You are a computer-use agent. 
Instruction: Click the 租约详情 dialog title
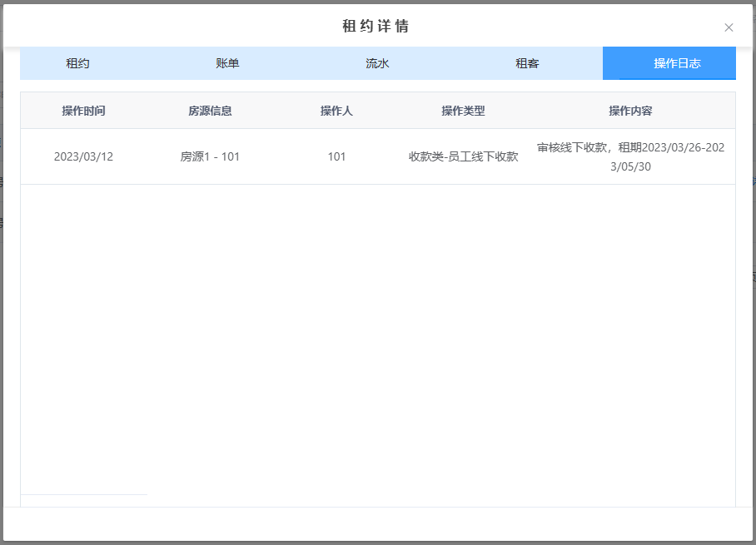coord(376,27)
